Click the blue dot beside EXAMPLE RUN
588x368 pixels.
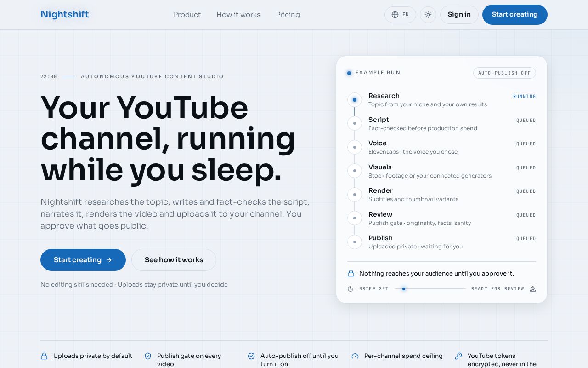(x=349, y=73)
